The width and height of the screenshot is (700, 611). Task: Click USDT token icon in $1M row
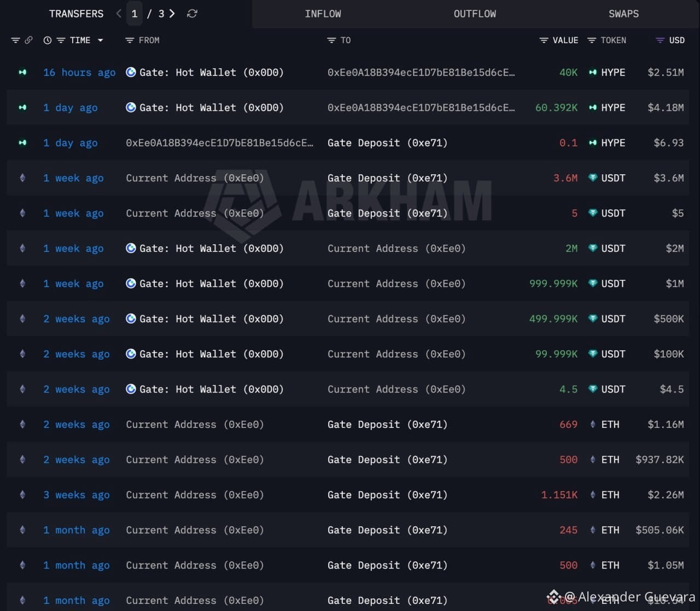(593, 283)
